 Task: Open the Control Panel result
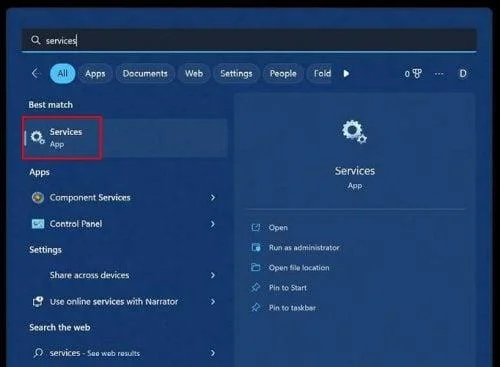coord(125,224)
